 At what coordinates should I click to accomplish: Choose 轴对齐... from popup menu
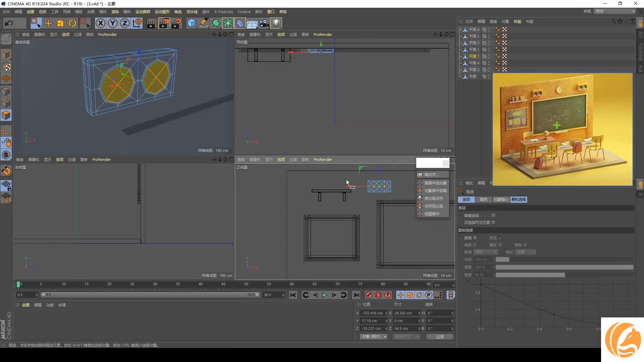coord(433,175)
